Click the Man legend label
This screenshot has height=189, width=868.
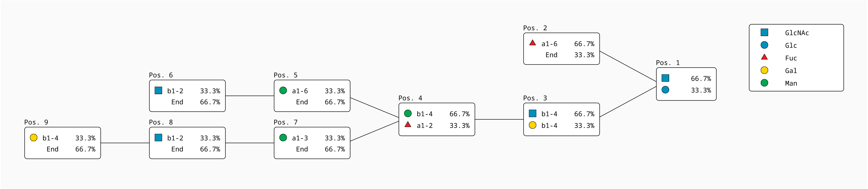[791, 83]
